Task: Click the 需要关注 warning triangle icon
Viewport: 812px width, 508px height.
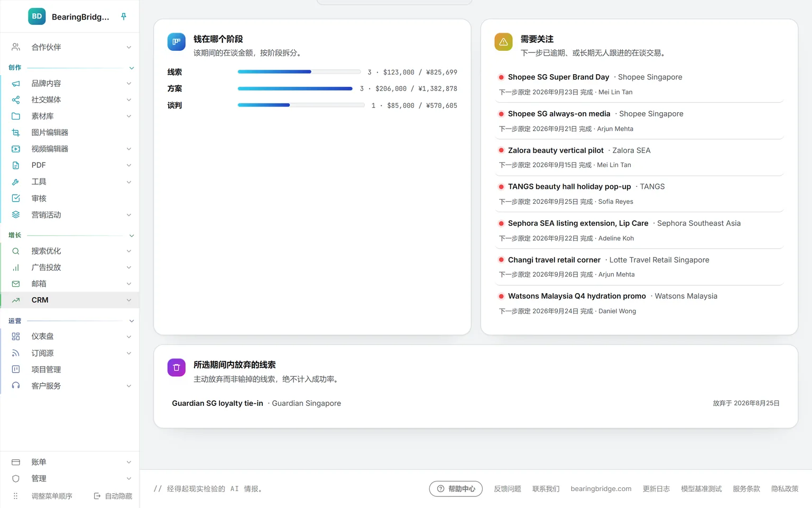Action: pyautogui.click(x=503, y=42)
